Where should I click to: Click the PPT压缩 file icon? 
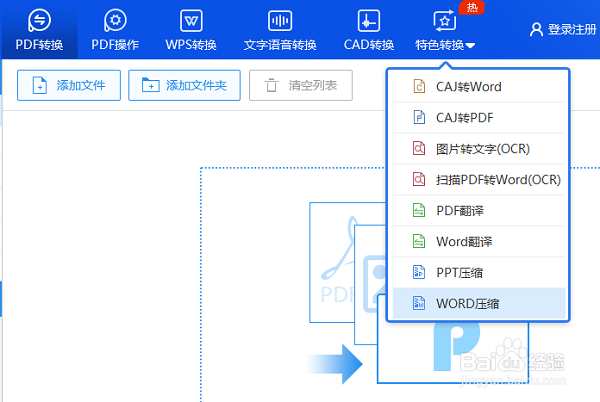(419, 272)
